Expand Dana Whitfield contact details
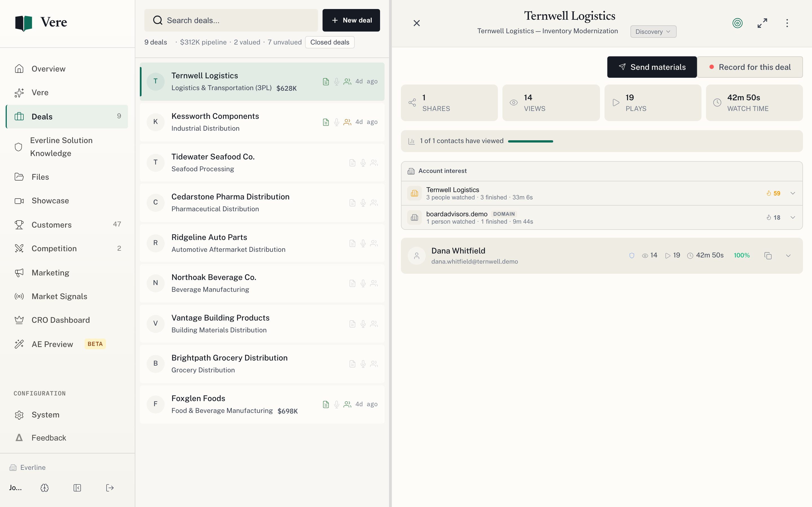This screenshot has width=812, height=507. click(788, 256)
